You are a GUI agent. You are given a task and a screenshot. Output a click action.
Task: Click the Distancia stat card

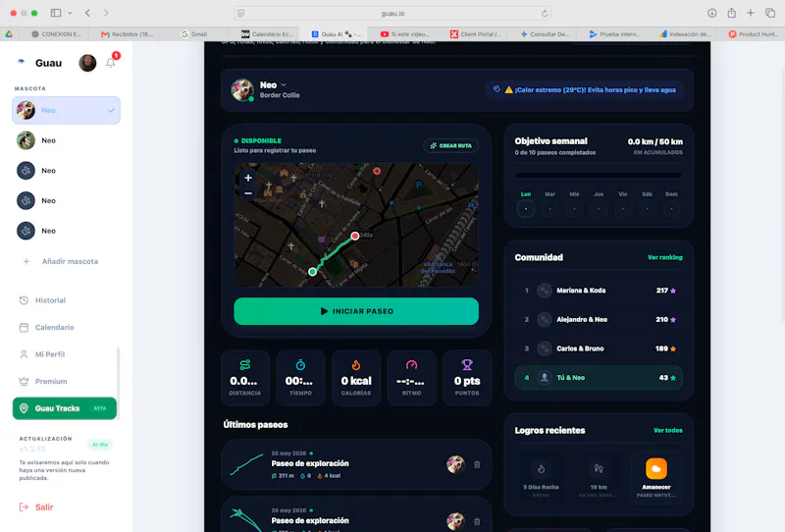click(x=244, y=378)
